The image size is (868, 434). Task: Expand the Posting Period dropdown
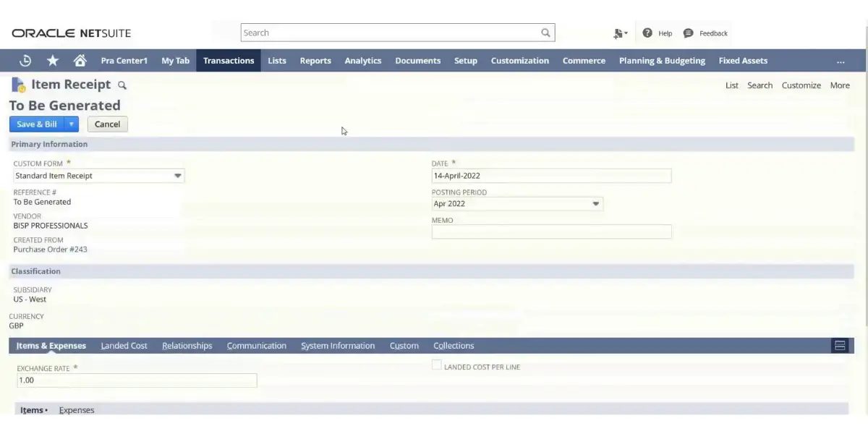596,204
